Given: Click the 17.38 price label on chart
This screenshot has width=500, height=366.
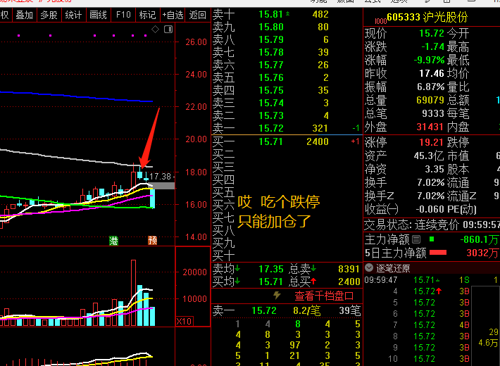Looking at the screenshot, I should pos(160,176).
